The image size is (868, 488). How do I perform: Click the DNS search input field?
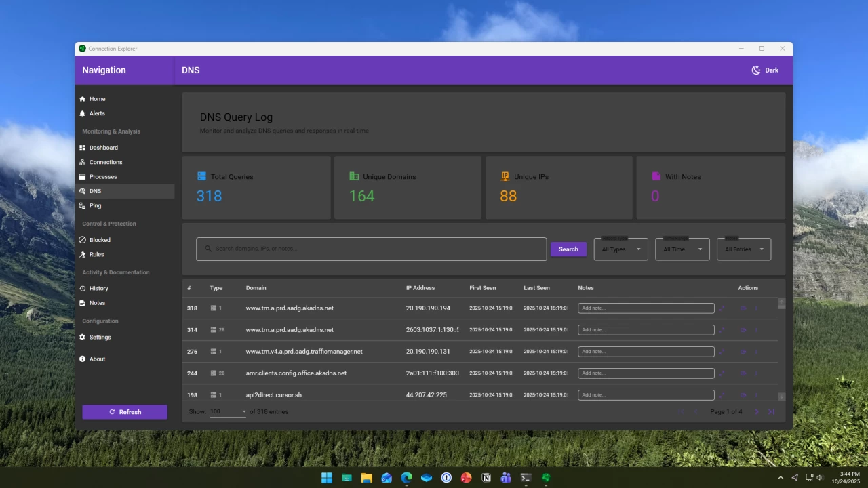[x=371, y=249]
